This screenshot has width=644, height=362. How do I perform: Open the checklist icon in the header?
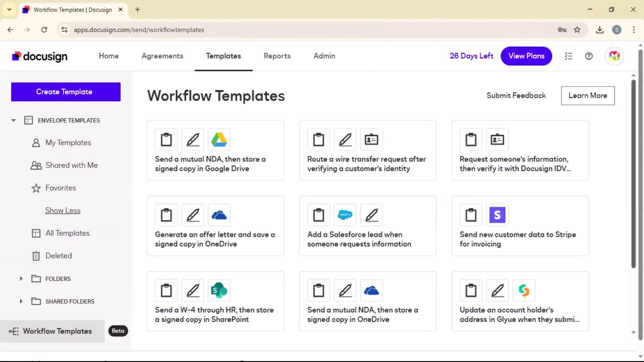click(568, 56)
